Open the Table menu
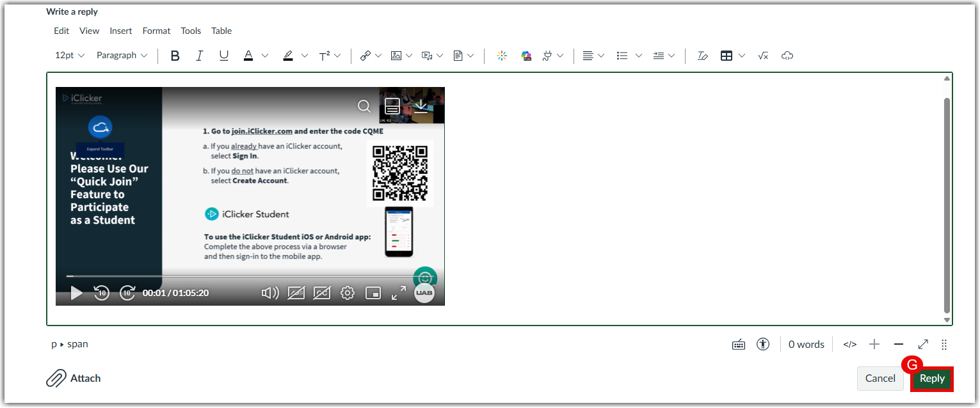This screenshot has height=408, width=980. (221, 31)
